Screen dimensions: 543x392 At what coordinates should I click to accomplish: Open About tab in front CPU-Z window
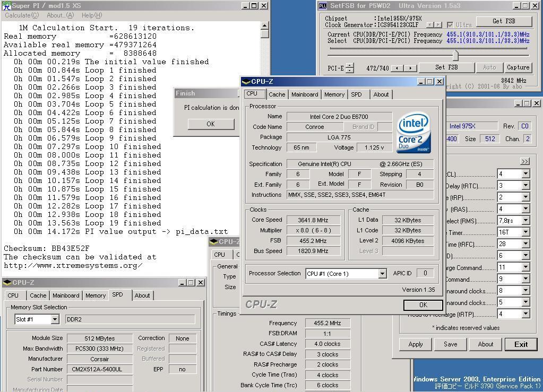(x=381, y=94)
